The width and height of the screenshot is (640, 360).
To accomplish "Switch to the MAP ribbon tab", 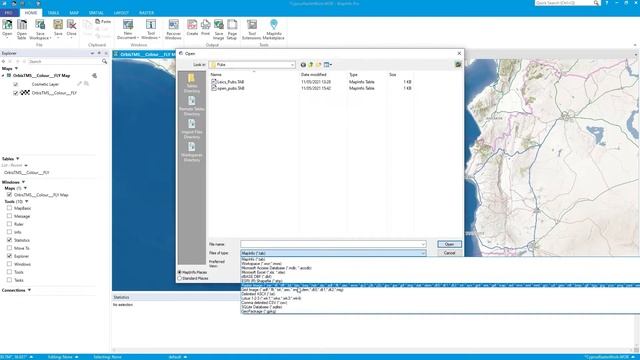I will [x=74, y=13].
